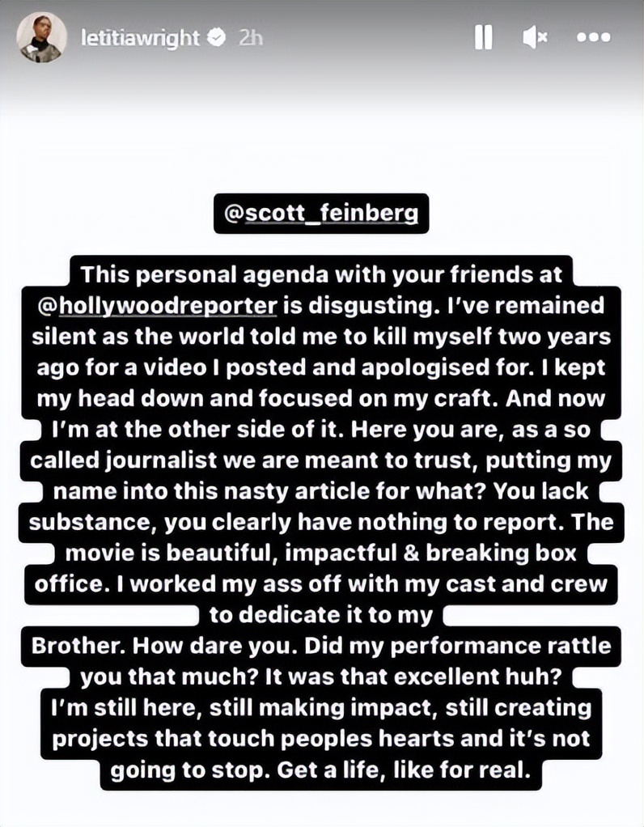This screenshot has height=827, width=644.
Task: Click the short line "to dedicate it to my"
Action: tap(321, 615)
